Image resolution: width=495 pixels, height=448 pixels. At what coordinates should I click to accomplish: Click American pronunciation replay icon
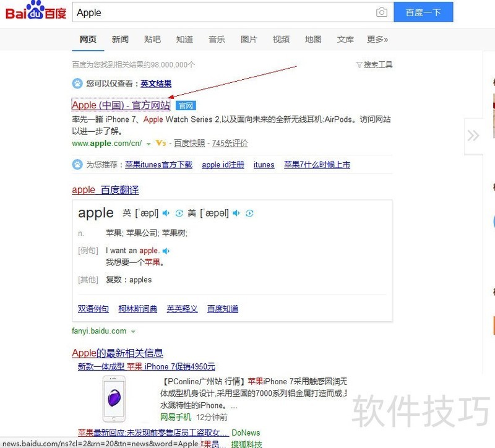pyautogui.click(x=249, y=213)
